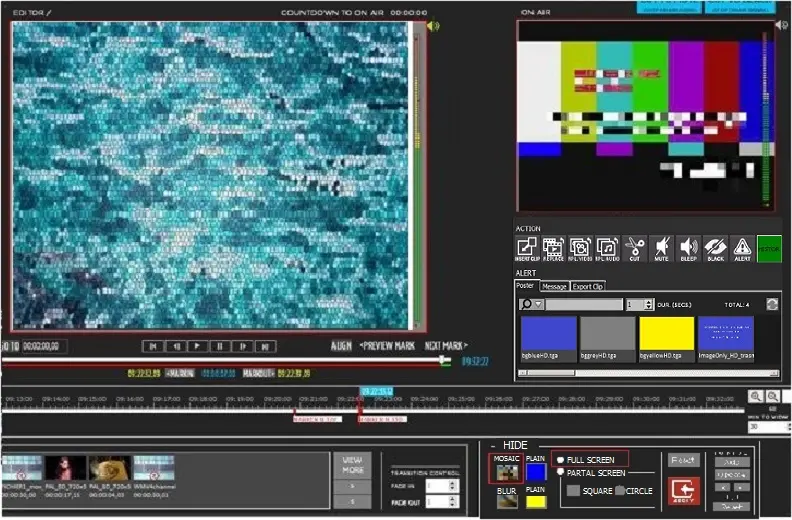This screenshot has height=520, width=792.
Task: Click the Replace clip action icon
Action: (553, 248)
